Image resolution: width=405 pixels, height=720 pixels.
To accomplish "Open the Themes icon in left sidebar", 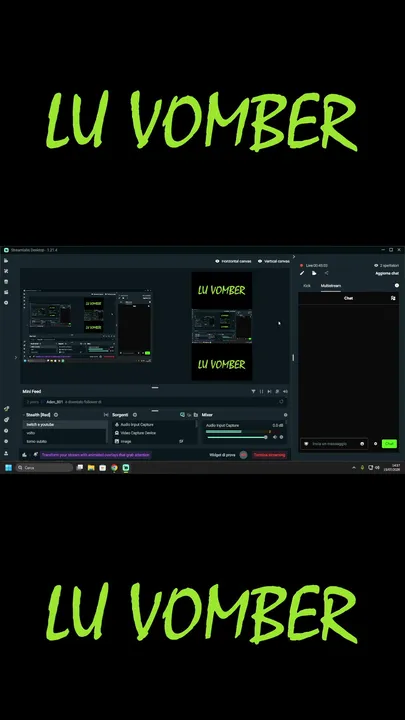I will click(6, 271).
